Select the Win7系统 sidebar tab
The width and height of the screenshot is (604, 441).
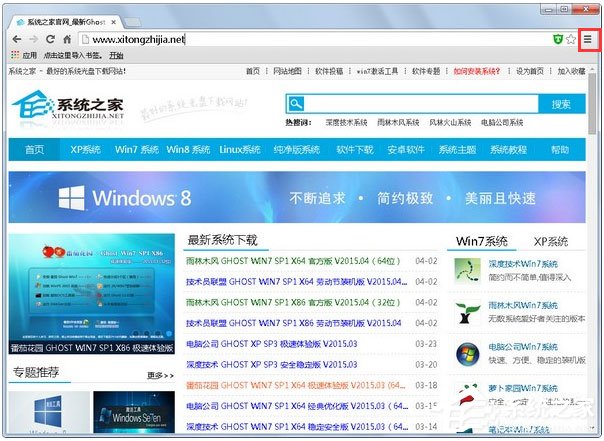(x=481, y=242)
